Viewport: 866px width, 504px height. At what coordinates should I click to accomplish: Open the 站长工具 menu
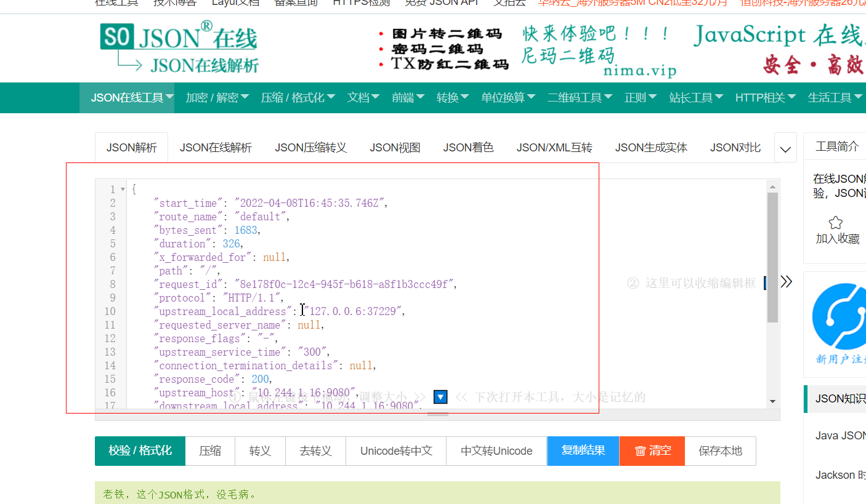tap(697, 97)
